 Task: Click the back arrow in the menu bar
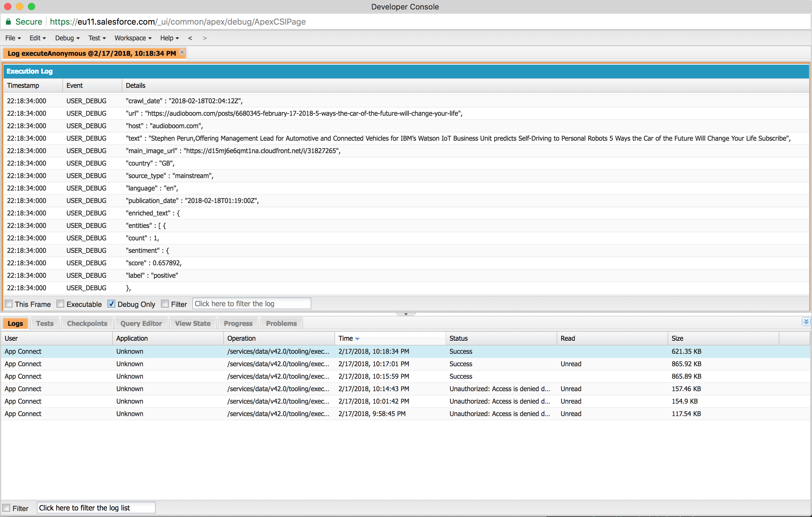tap(190, 38)
